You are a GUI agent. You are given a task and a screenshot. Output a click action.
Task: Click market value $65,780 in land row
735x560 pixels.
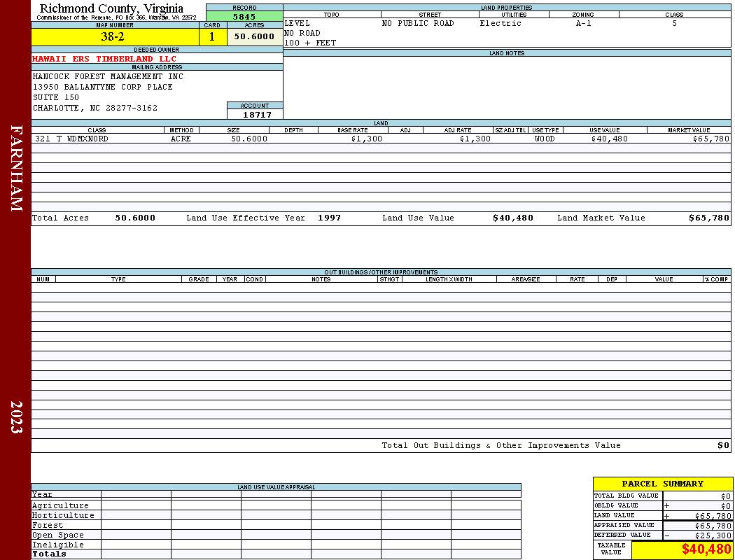710,139
